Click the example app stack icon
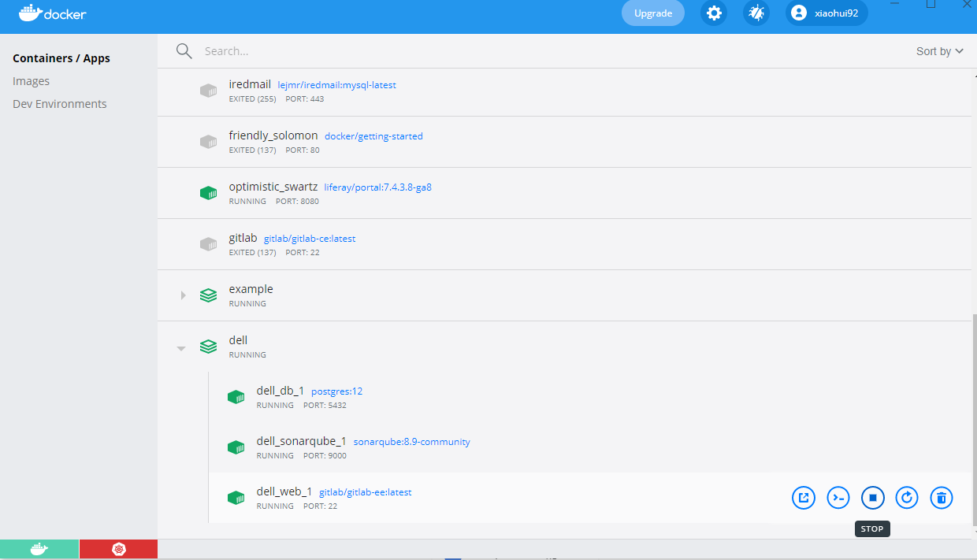 coord(208,295)
